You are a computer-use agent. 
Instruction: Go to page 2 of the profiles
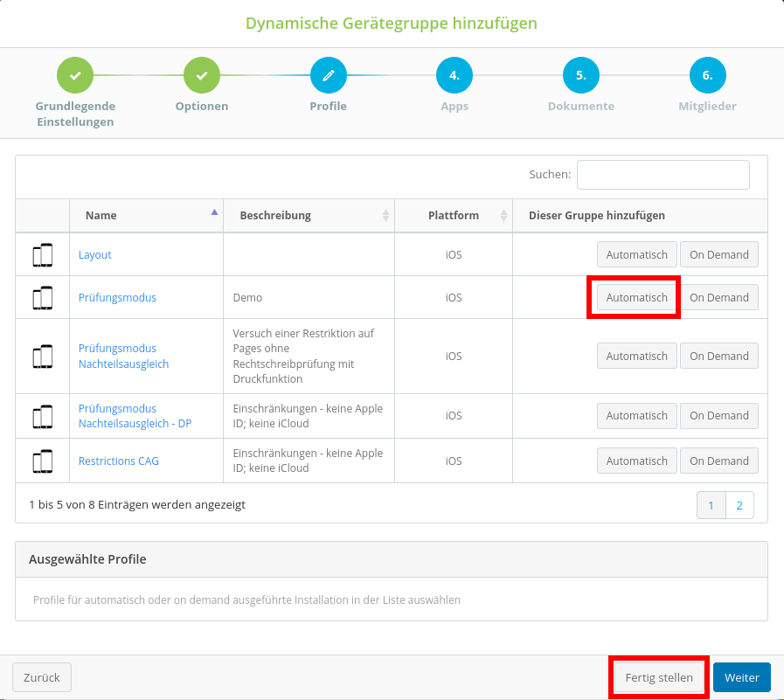point(739,505)
